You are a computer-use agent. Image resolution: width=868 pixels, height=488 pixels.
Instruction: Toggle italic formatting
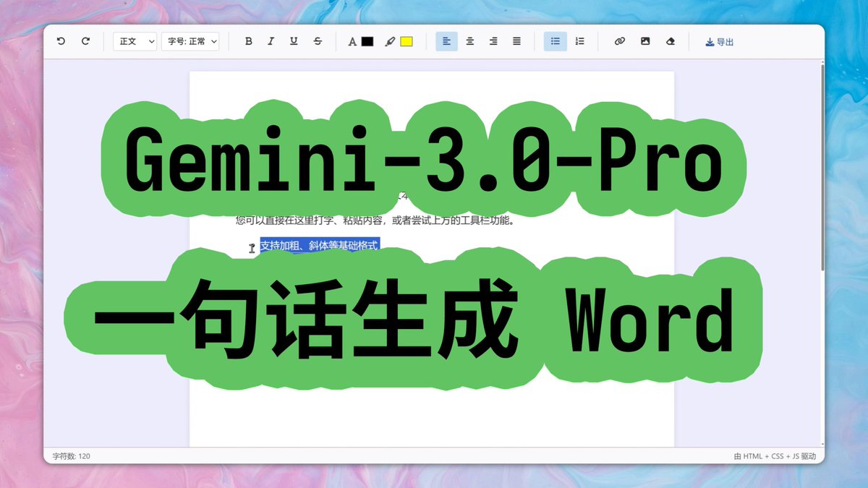click(271, 42)
